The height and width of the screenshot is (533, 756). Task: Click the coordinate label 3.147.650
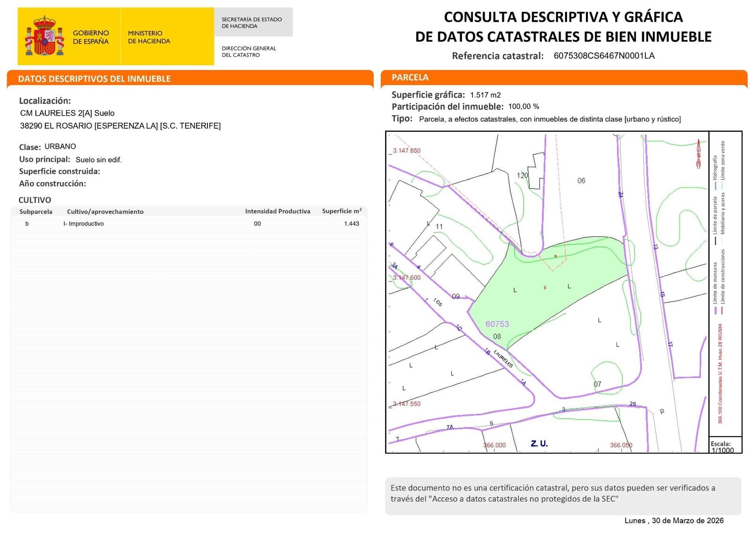pyautogui.click(x=406, y=151)
